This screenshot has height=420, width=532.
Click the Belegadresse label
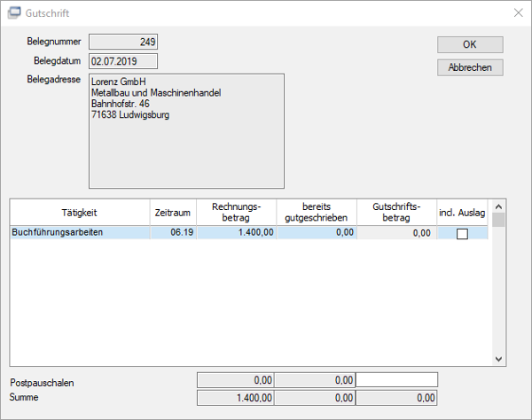click(53, 80)
